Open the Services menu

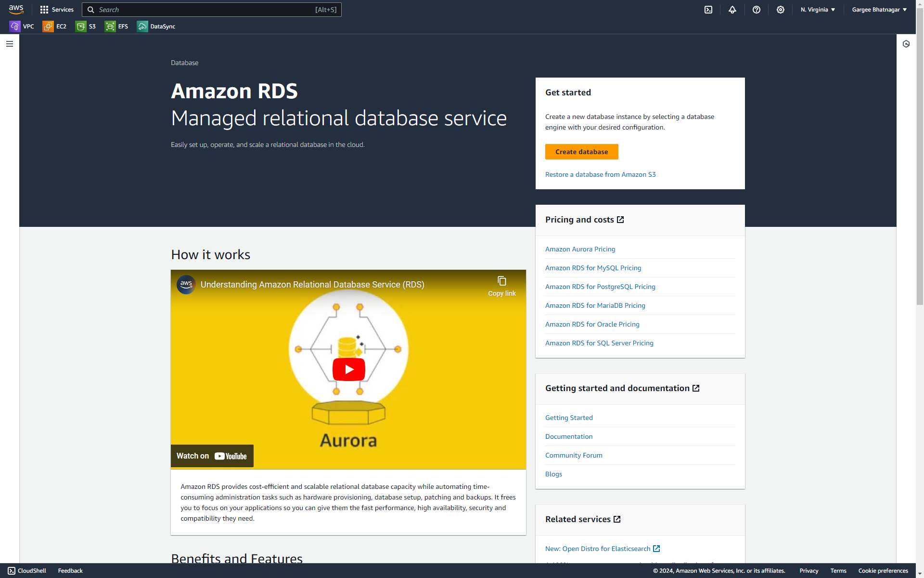[57, 10]
